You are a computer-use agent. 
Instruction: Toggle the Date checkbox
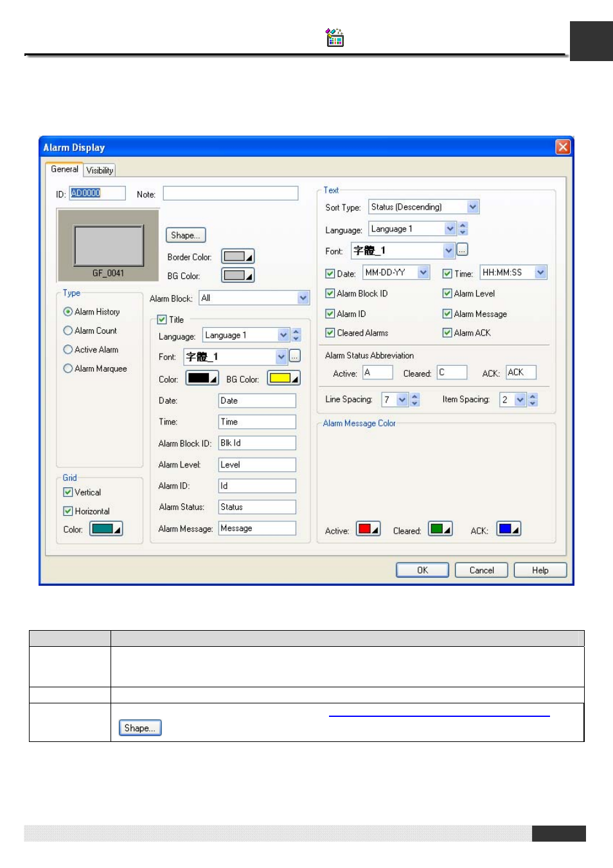point(330,273)
